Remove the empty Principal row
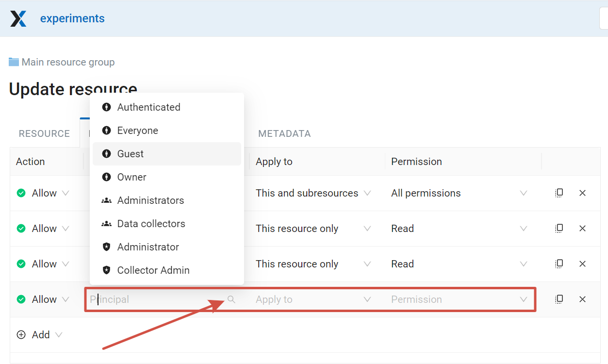Screen dimensions: 608x364 click(583, 299)
